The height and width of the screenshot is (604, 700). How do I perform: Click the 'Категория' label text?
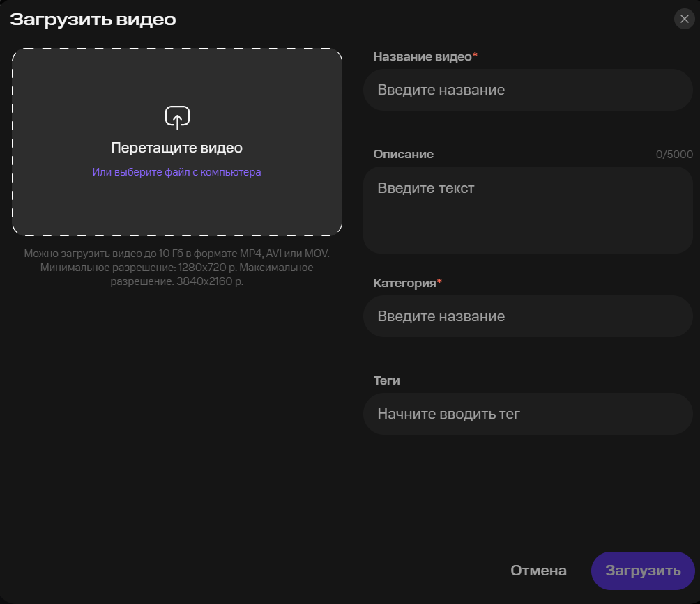(404, 283)
